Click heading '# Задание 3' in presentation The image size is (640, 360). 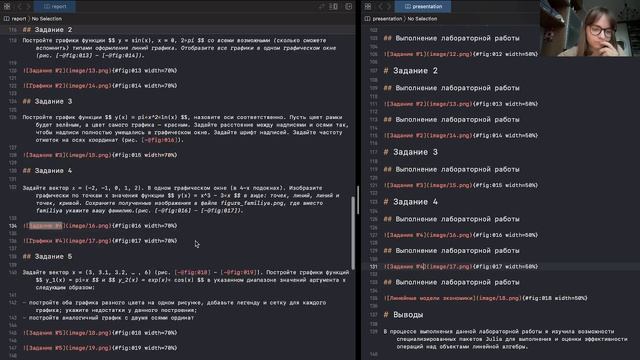point(411,152)
